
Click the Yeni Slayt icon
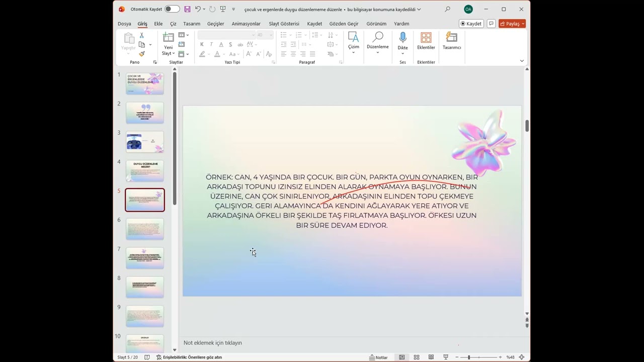point(168,38)
